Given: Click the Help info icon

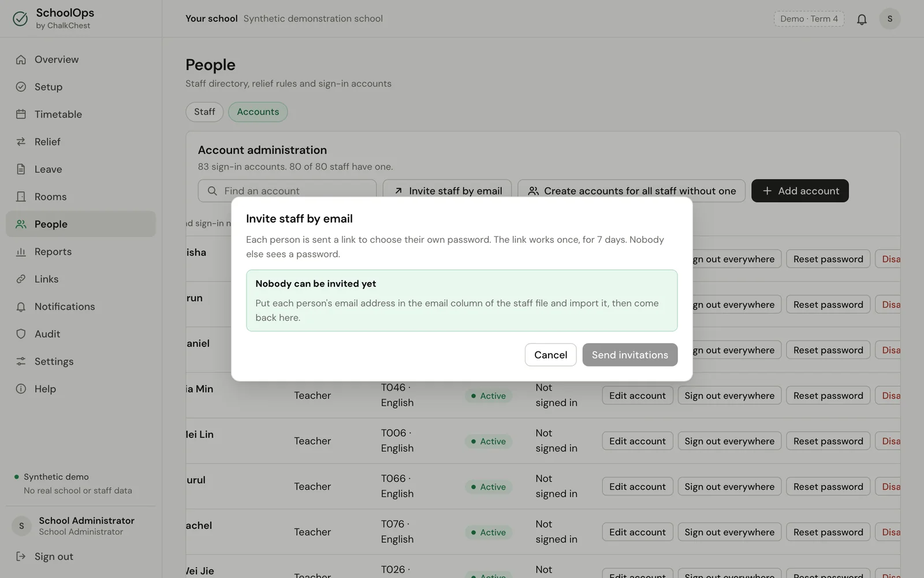Looking at the screenshot, I should pyautogui.click(x=21, y=389).
